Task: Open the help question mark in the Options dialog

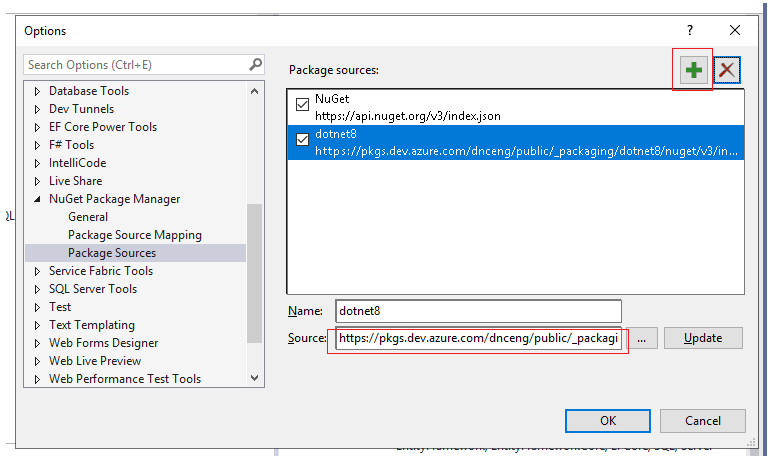Action: pyautogui.click(x=690, y=30)
